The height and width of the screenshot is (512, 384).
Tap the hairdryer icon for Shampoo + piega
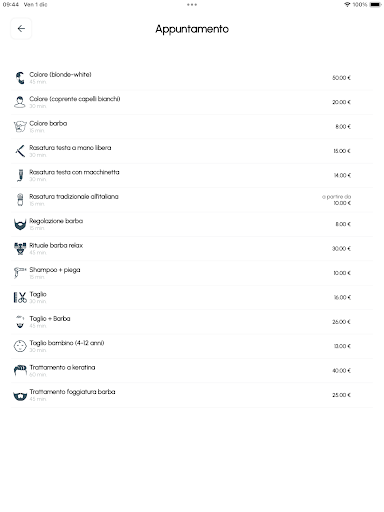pyautogui.click(x=20, y=273)
